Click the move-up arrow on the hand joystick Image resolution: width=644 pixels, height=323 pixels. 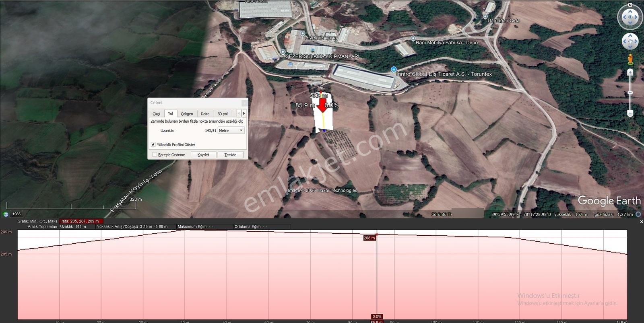click(x=630, y=36)
